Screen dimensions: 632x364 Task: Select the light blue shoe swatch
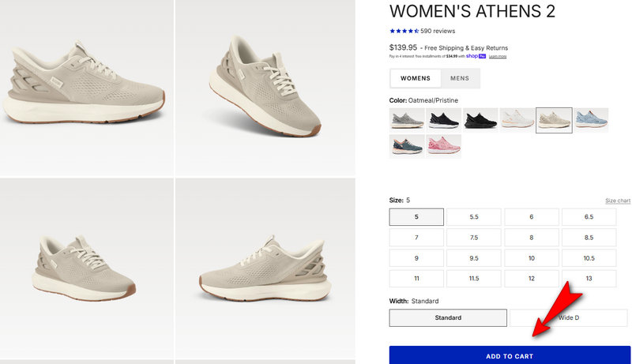[x=591, y=119]
